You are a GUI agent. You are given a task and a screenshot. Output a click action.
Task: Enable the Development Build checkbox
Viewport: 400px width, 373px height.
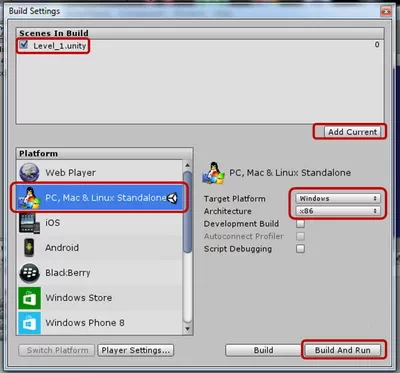[x=300, y=224]
